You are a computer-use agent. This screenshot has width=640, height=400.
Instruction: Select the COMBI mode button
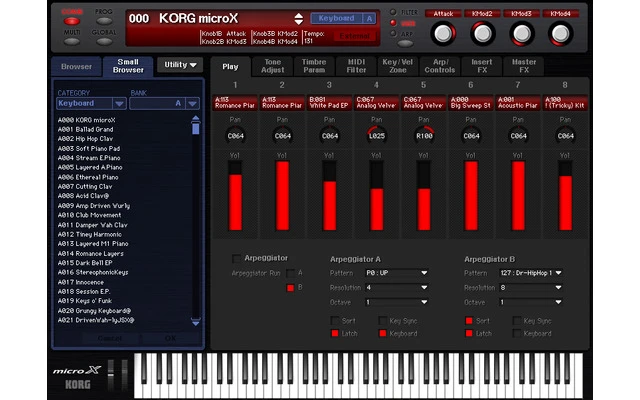(72, 21)
